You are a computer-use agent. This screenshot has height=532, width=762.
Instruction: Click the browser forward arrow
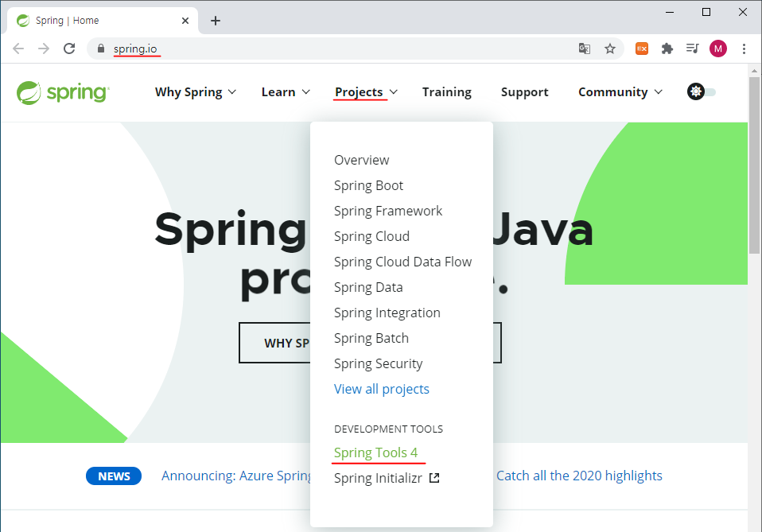click(x=44, y=49)
